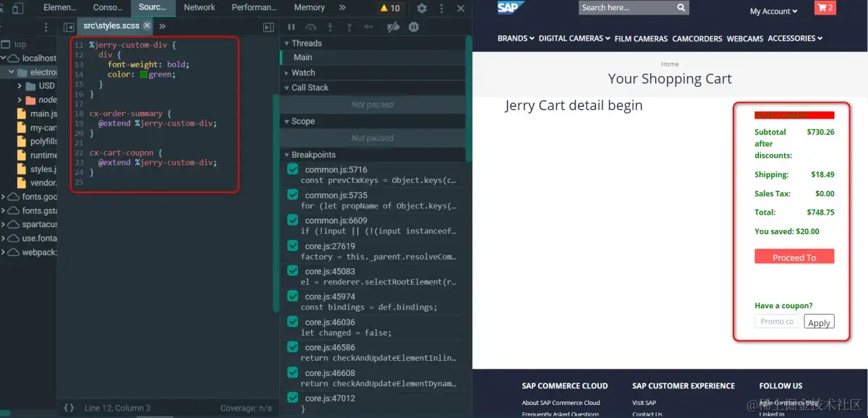
Task: Switch to the Console panel tab
Action: pyautogui.click(x=108, y=7)
